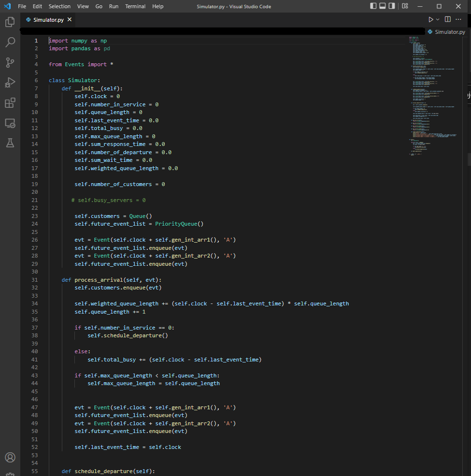Open the Source Control view
The width and height of the screenshot is (471, 476).
[10, 62]
